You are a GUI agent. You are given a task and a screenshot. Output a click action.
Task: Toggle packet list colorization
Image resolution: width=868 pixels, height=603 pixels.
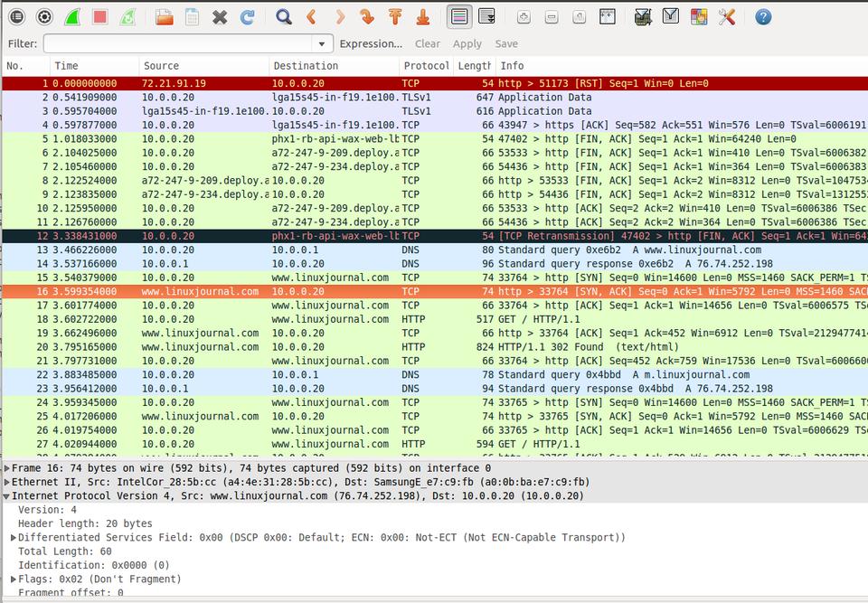point(459,16)
